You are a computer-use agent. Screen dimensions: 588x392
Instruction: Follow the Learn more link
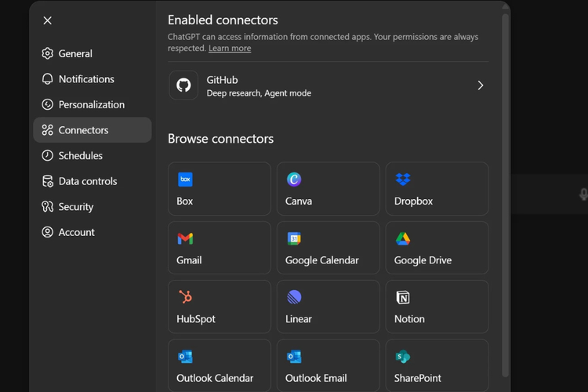pos(230,48)
